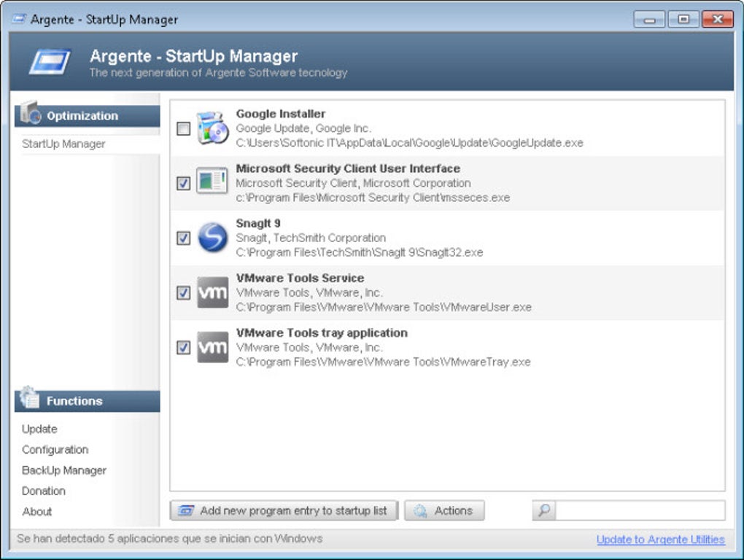The height and width of the screenshot is (560, 744).
Task: Click the title bar application icon
Action: tap(19, 19)
